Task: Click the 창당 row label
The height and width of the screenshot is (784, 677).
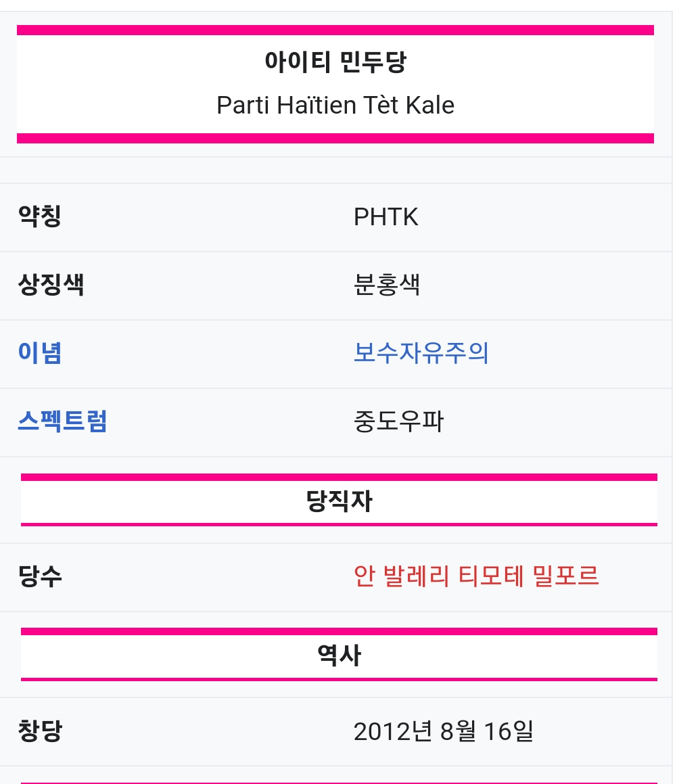Action: point(40,731)
